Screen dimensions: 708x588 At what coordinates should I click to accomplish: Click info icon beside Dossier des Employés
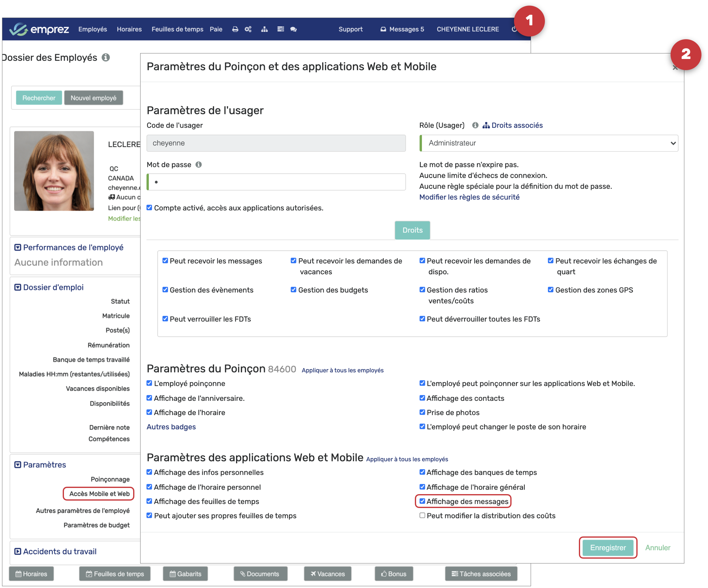pos(106,58)
